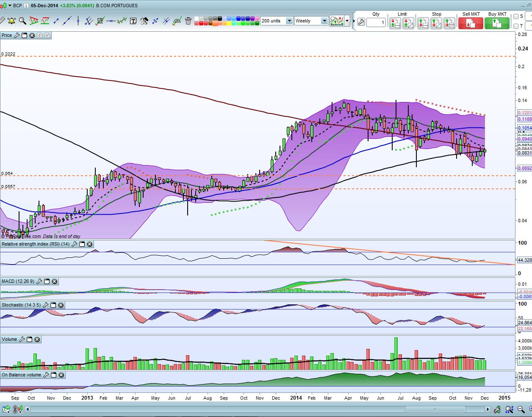The width and height of the screenshot is (532, 417).
Task: Configure the RSI (14) indicator with wrench
Action: coord(75,244)
